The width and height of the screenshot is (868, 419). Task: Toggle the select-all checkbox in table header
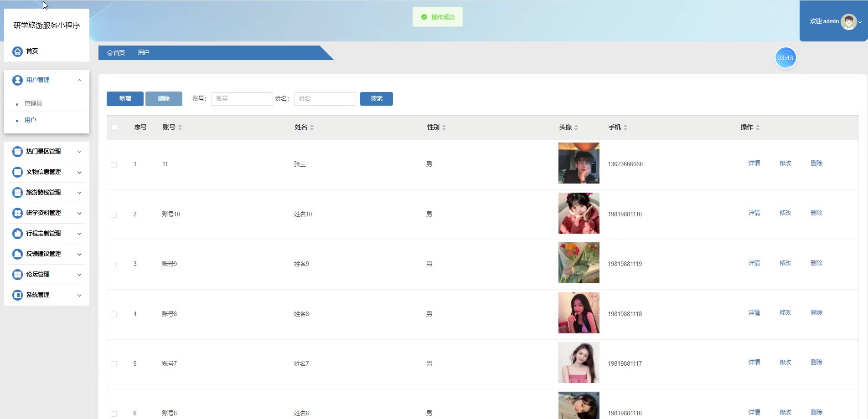tap(114, 128)
